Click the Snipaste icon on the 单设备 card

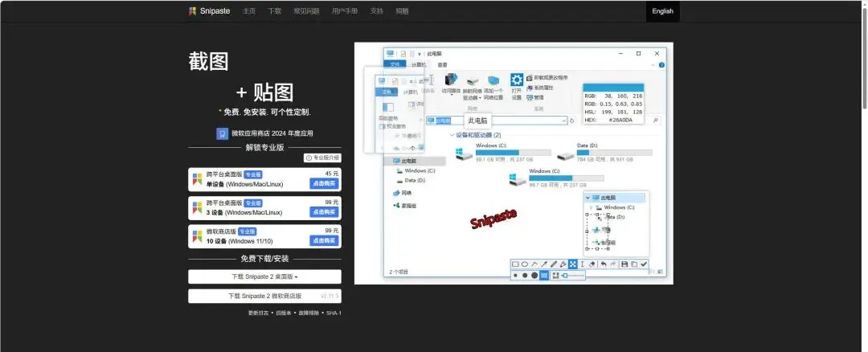pos(197,179)
